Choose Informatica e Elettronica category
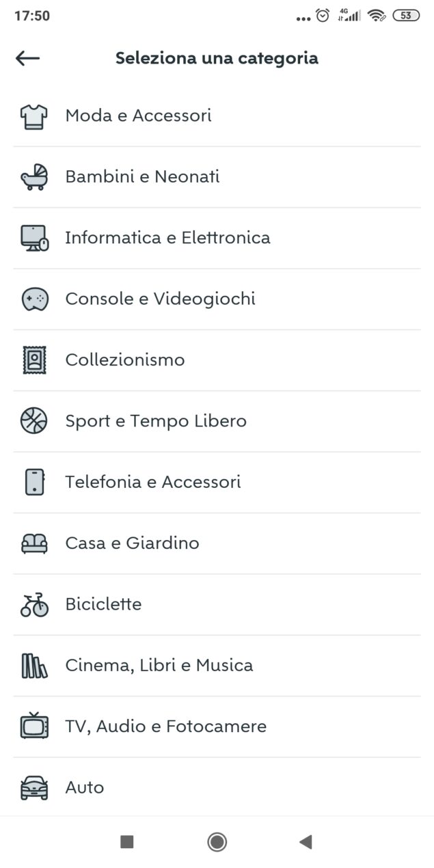Viewport: 434px width, 868px height. click(167, 238)
